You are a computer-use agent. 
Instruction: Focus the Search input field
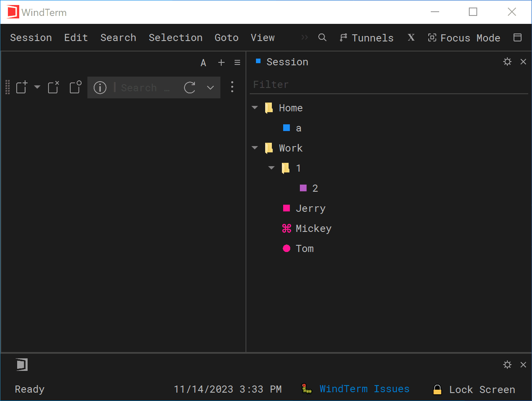(x=146, y=87)
